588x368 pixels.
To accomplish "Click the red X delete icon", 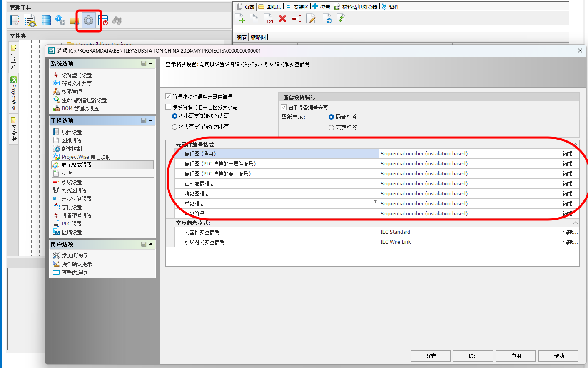I will click(282, 18).
